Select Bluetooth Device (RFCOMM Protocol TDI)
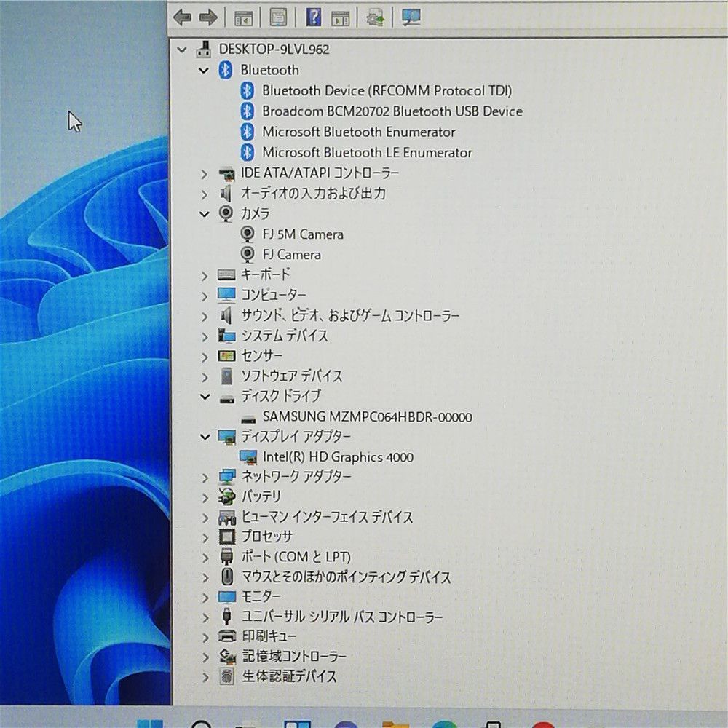This screenshot has height=728, width=728. (387, 90)
